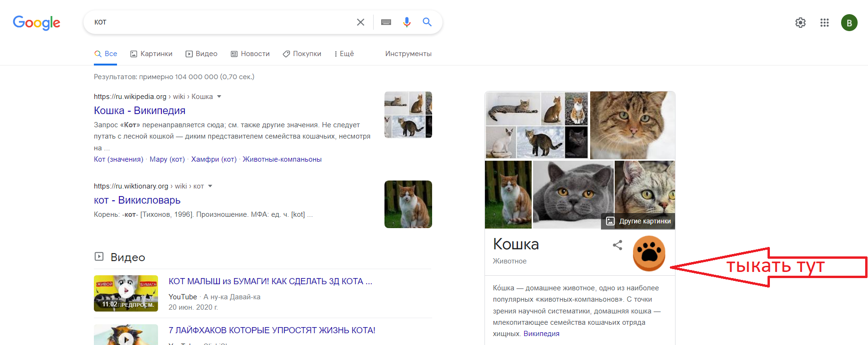Image resolution: width=868 pixels, height=345 pixels.
Task: Open the Wiktionary result cat thumbnail
Action: click(x=408, y=204)
